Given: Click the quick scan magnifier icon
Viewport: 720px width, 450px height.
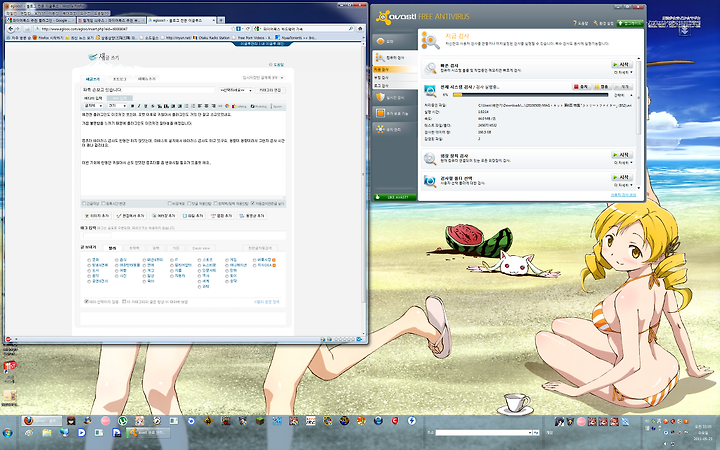Looking at the screenshot, I should [430, 68].
